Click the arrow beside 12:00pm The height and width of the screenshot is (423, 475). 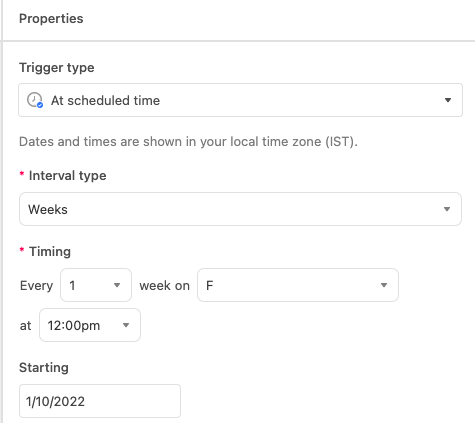tap(126, 325)
